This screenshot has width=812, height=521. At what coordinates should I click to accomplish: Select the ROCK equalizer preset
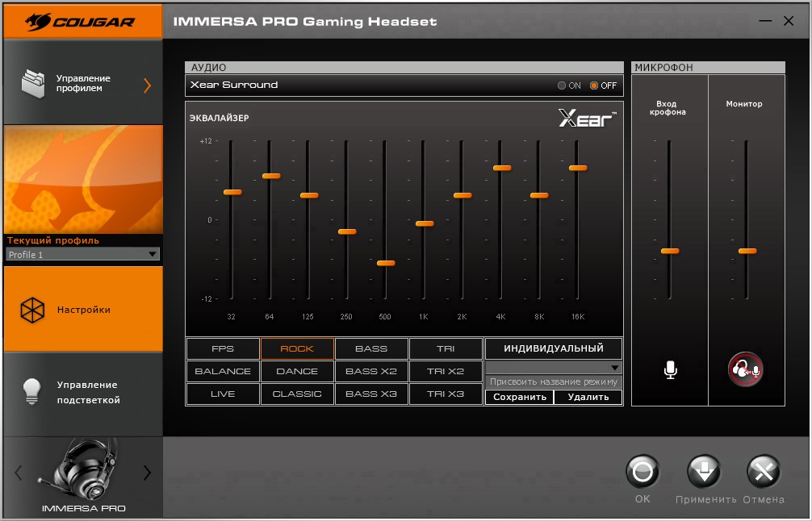[297, 348]
